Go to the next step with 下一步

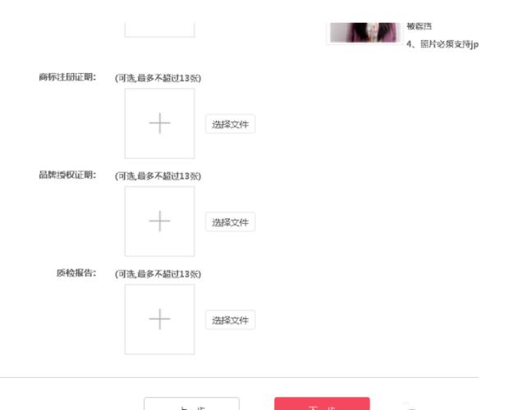322,404
